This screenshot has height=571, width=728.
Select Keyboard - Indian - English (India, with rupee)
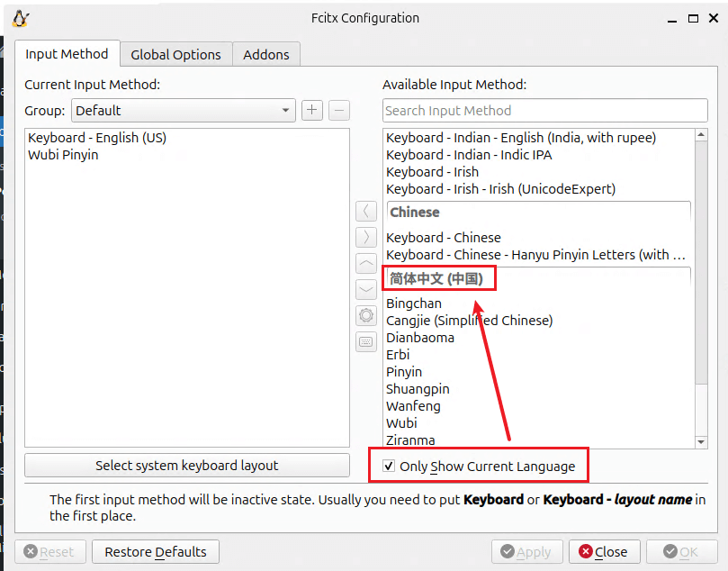pyautogui.click(x=540, y=138)
